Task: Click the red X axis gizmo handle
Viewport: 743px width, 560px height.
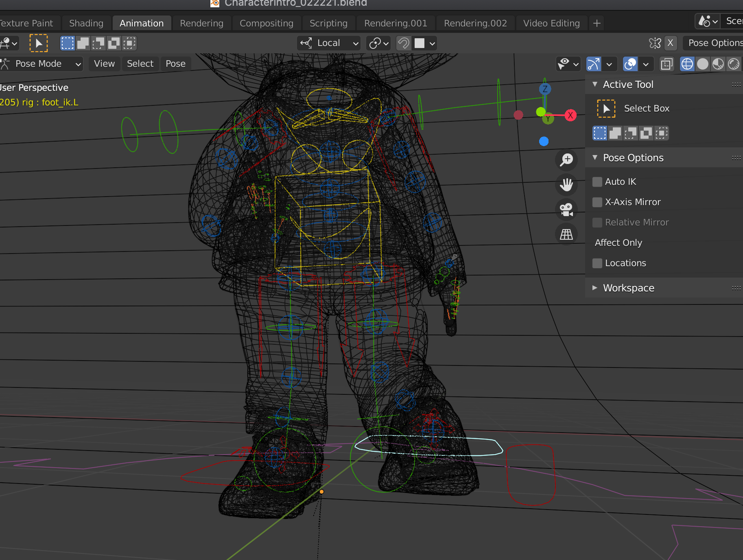Action: click(570, 115)
